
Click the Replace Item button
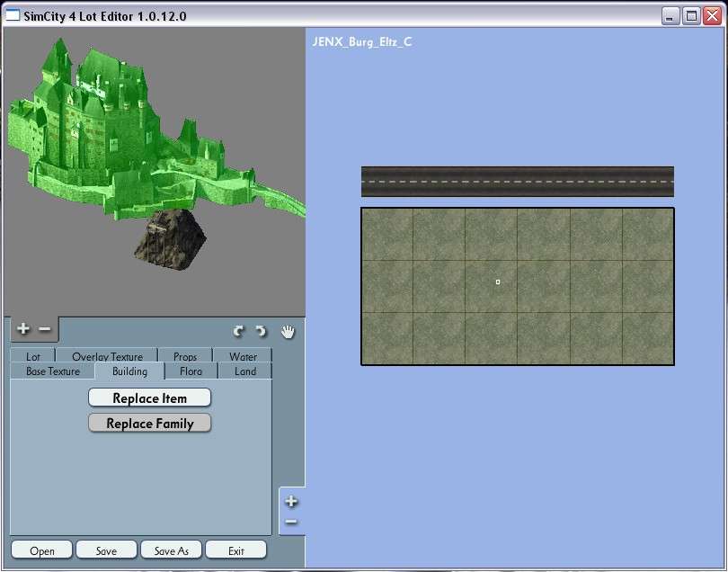tap(149, 398)
